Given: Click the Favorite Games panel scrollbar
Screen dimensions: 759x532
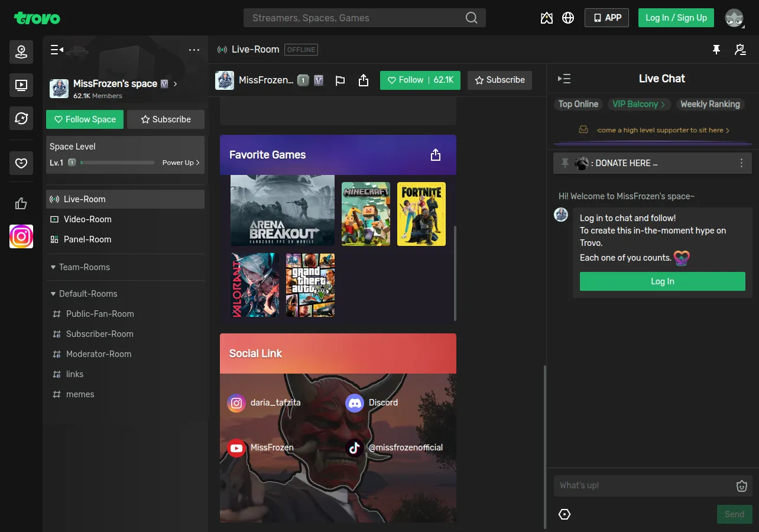Looking at the screenshot, I should (455, 273).
